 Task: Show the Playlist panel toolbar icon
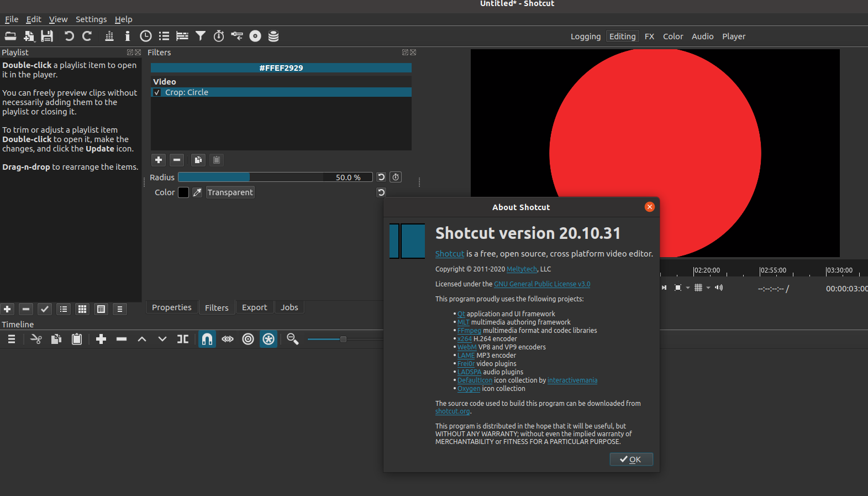coord(164,36)
